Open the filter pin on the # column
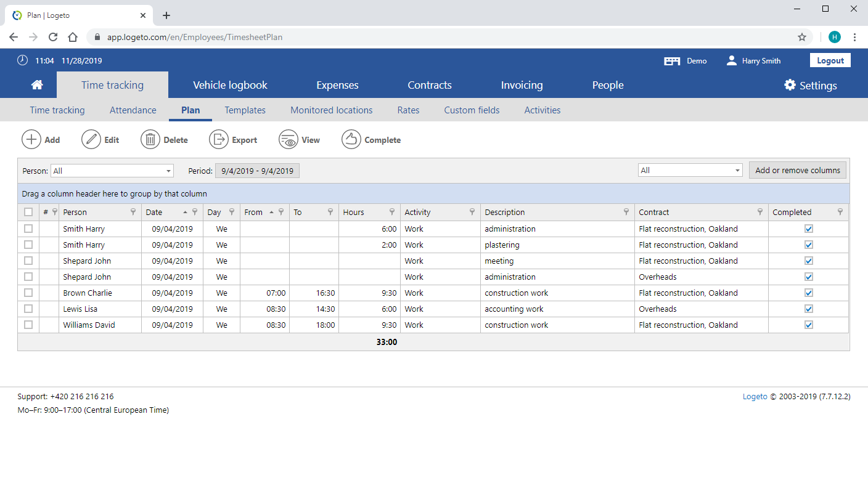This screenshot has width=868, height=491. [55, 212]
